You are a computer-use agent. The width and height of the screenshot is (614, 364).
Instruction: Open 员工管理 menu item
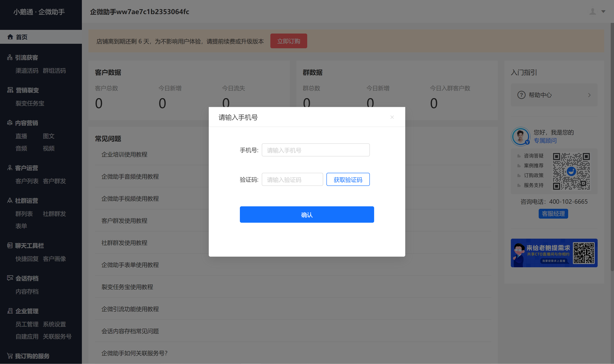coord(27,324)
